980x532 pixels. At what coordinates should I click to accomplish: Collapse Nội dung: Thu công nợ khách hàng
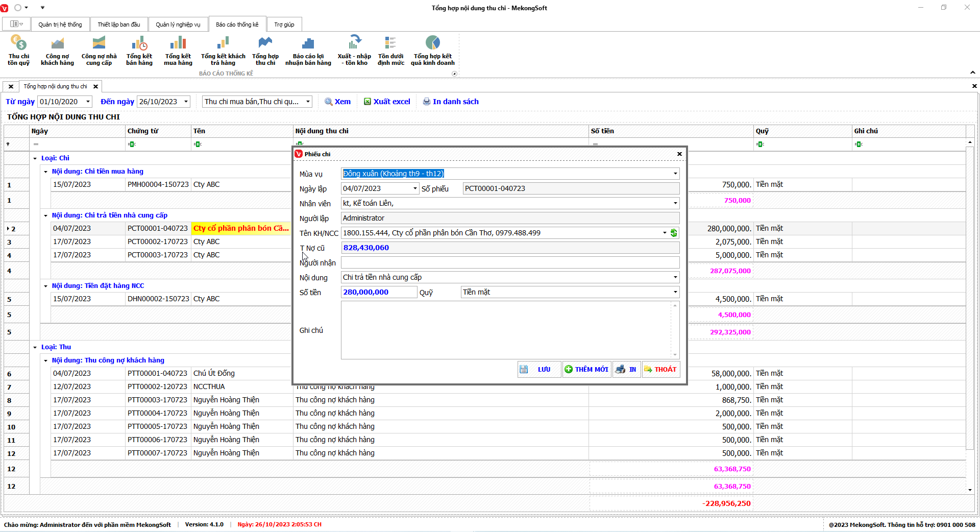(x=46, y=360)
